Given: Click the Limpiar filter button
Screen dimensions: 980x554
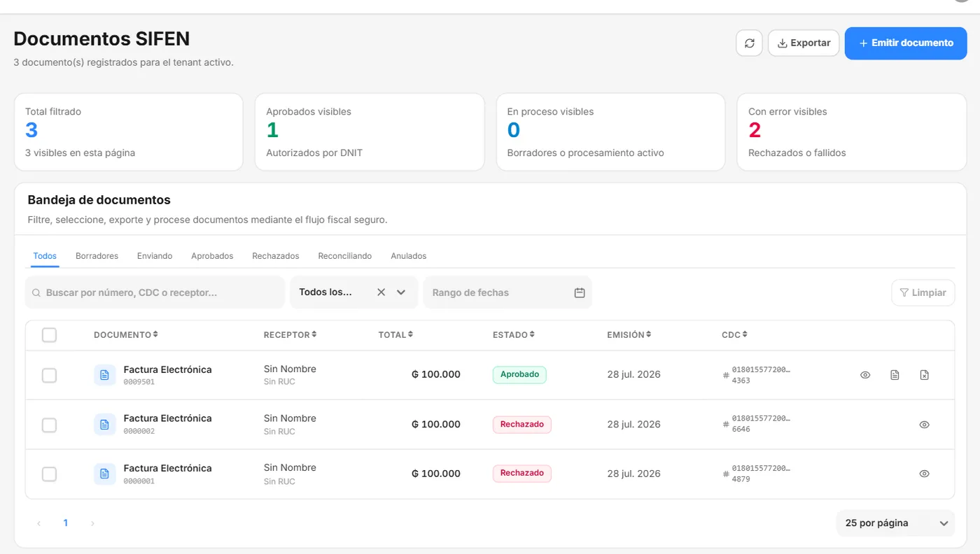Looking at the screenshot, I should point(923,292).
